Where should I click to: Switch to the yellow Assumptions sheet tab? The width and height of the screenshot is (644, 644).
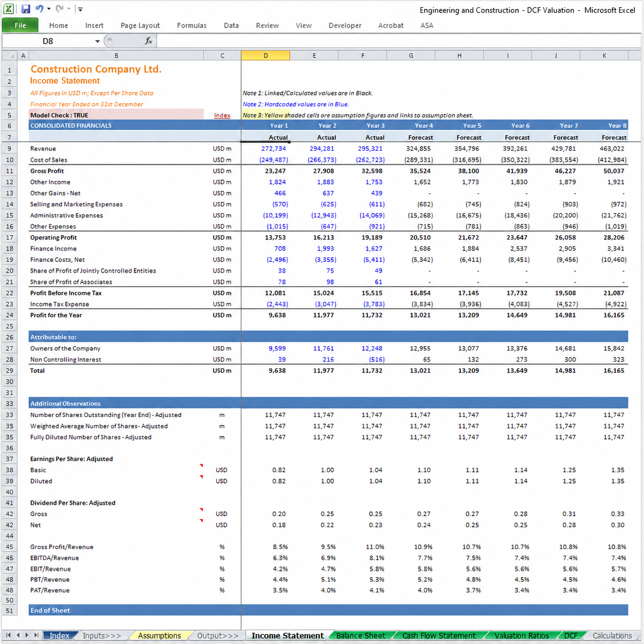(159, 636)
